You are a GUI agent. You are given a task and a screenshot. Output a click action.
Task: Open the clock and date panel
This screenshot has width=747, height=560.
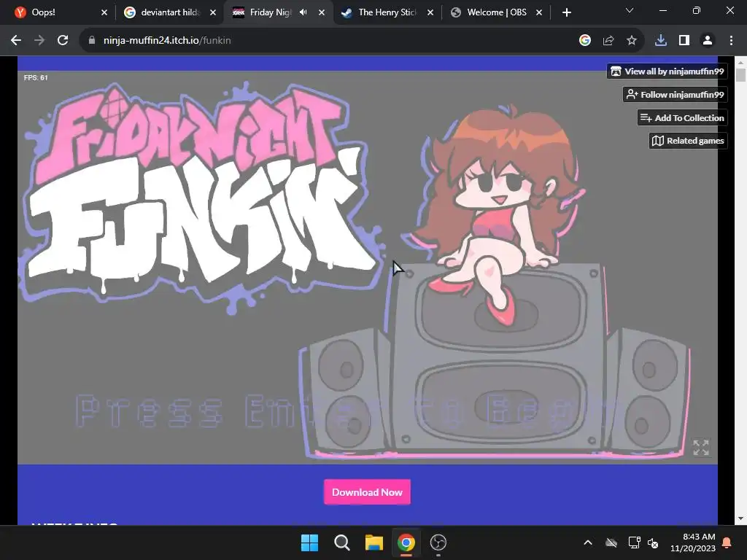click(x=693, y=542)
